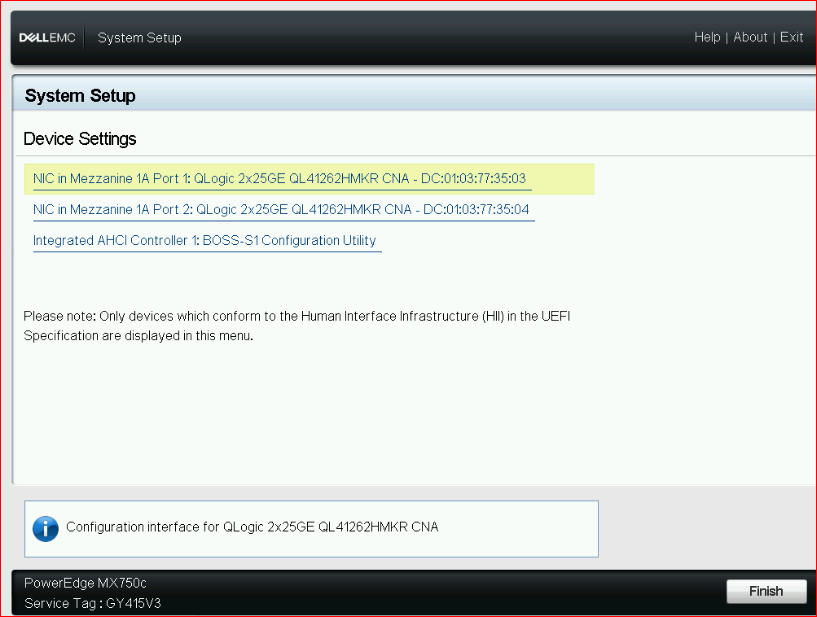Click the 'Please note: Only devices' notice text
817x617 pixels.
297,326
